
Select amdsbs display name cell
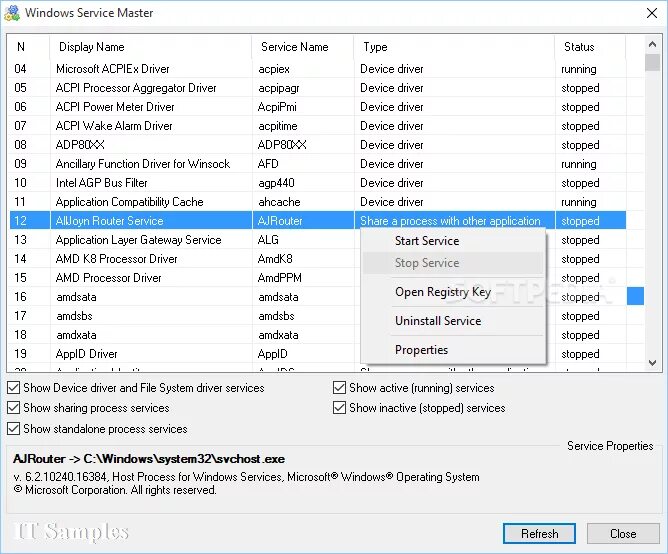[151, 316]
